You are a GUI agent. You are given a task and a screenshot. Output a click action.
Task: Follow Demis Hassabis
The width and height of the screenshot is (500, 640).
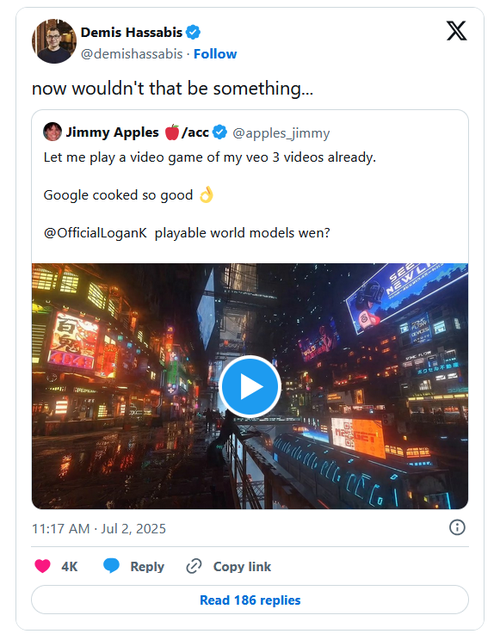215,54
